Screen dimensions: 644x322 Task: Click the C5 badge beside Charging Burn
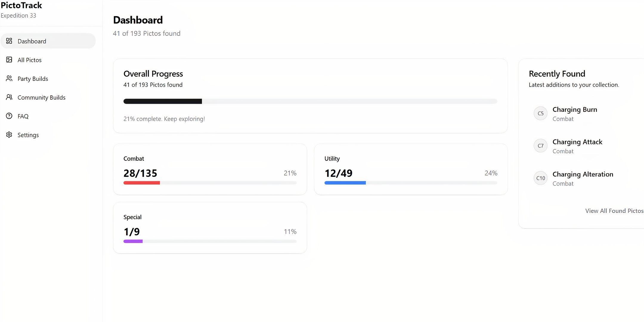click(541, 113)
